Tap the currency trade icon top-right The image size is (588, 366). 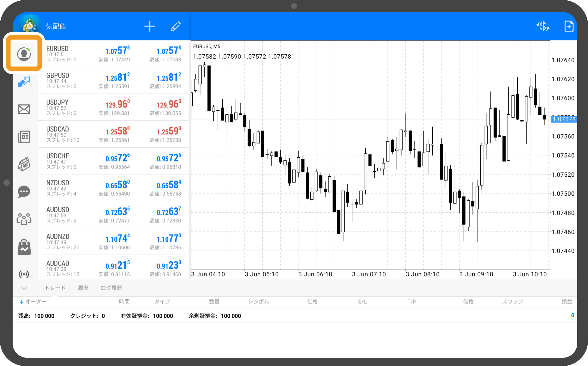tap(543, 26)
